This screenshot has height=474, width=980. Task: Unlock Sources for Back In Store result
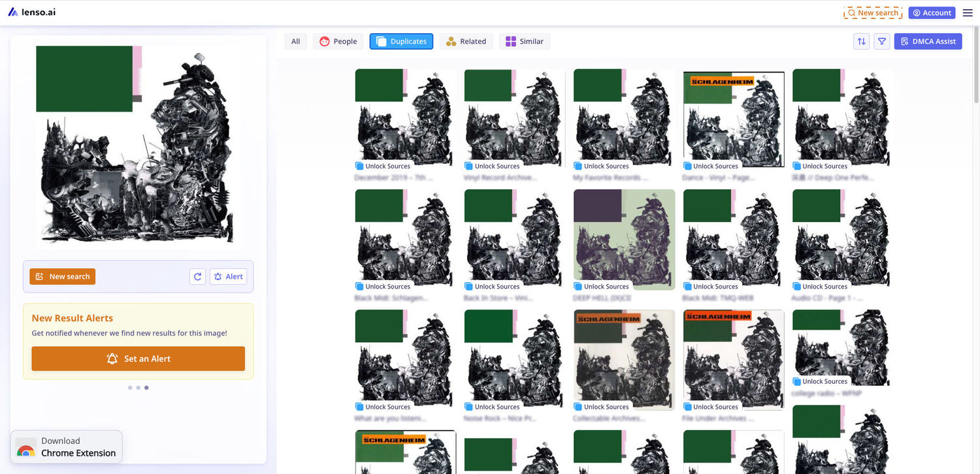[x=492, y=286]
